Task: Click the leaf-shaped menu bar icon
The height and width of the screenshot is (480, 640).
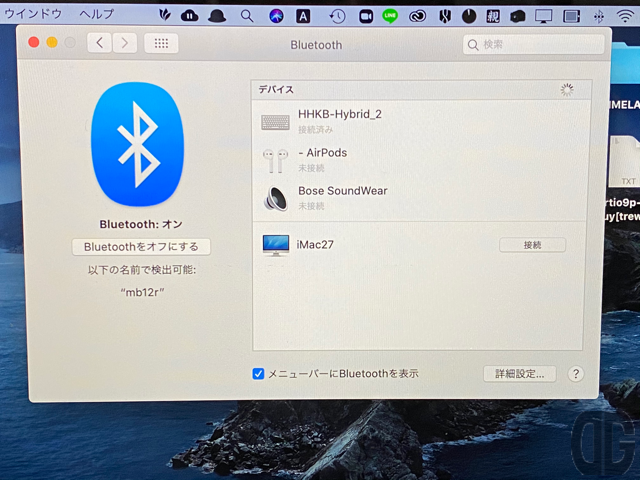Action: [x=164, y=16]
